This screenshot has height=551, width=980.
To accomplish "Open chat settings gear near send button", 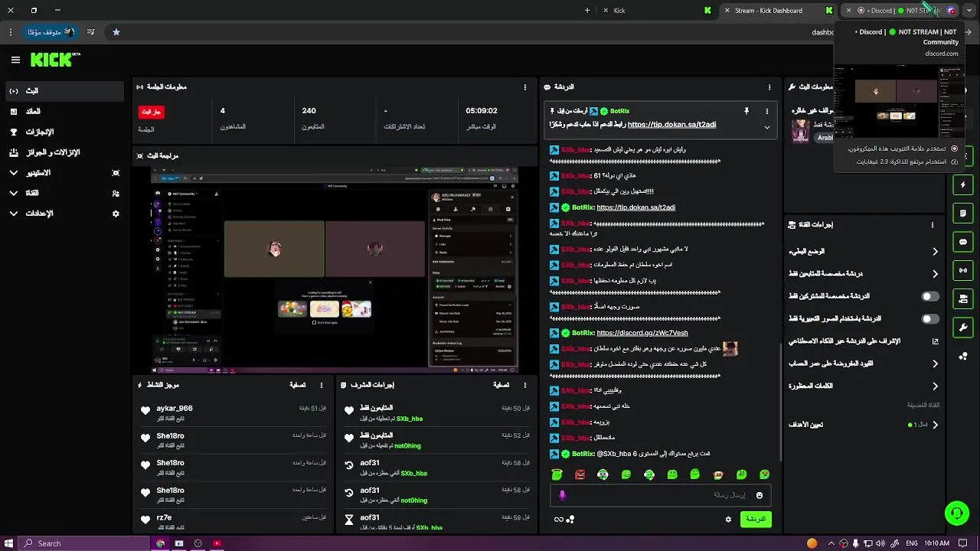I will 728,519.
